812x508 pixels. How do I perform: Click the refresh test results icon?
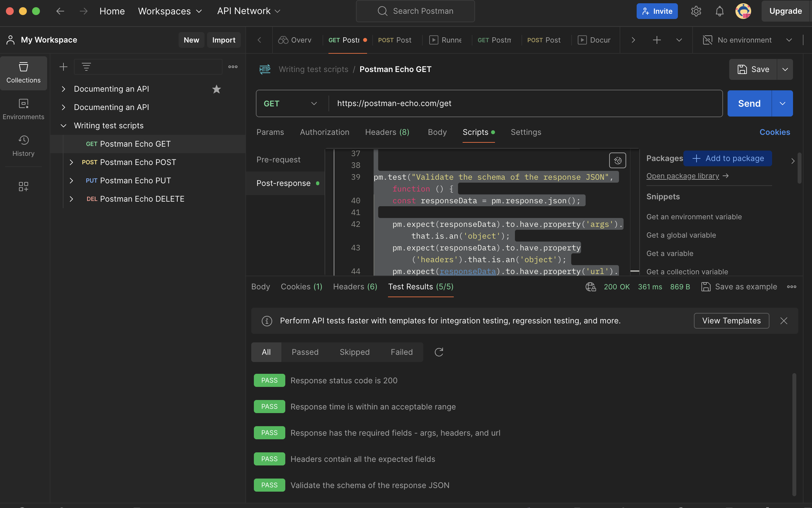point(439,352)
